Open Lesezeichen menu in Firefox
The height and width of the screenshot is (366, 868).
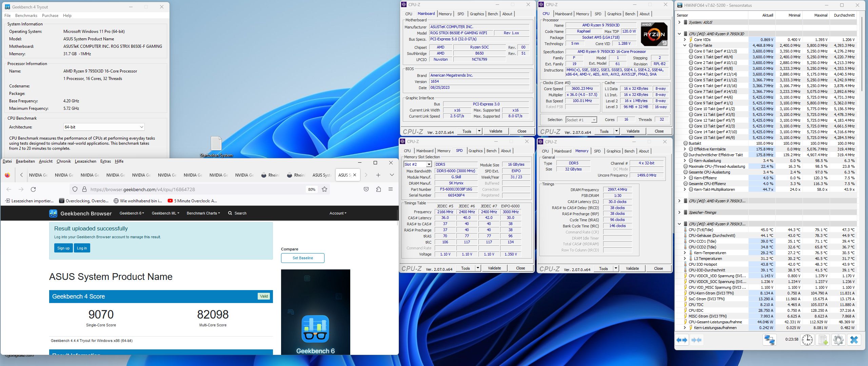click(85, 161)
